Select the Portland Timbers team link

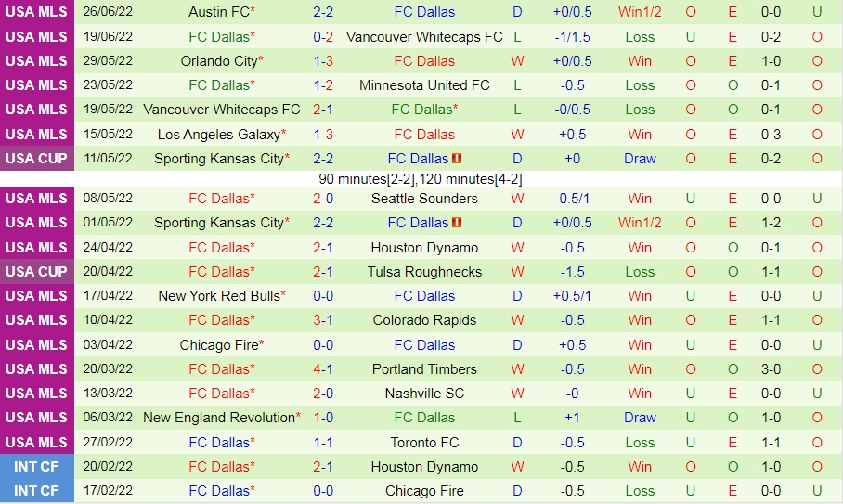424,369
